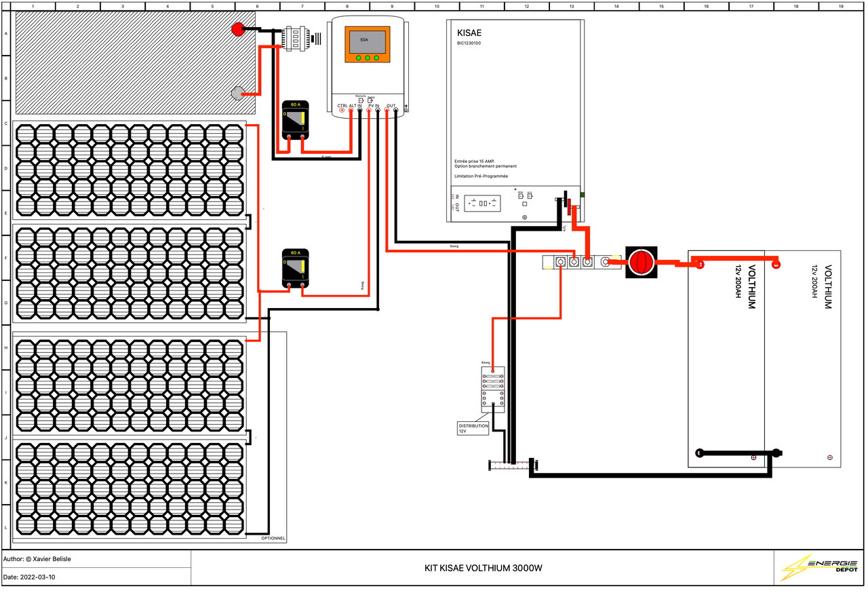Click the 12V distribution fuse block
This screenshot has width=868, height=593.
[493, 389]
